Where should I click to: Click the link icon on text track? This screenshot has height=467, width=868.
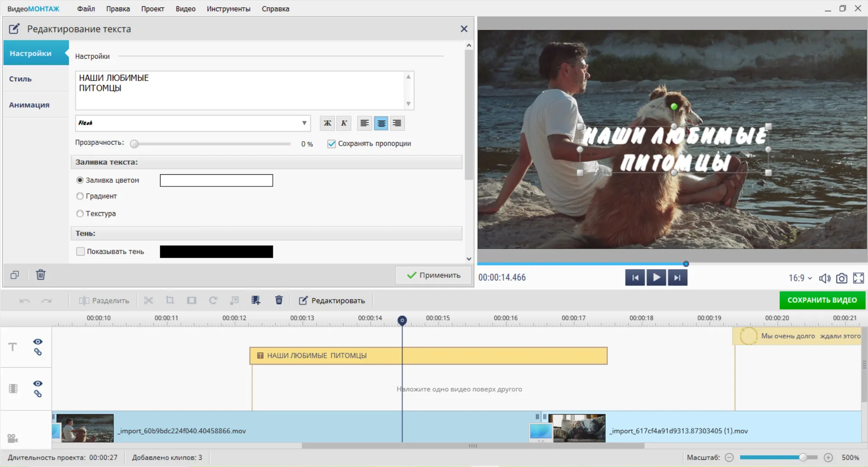pyautogui.click(x=38, y=352)
